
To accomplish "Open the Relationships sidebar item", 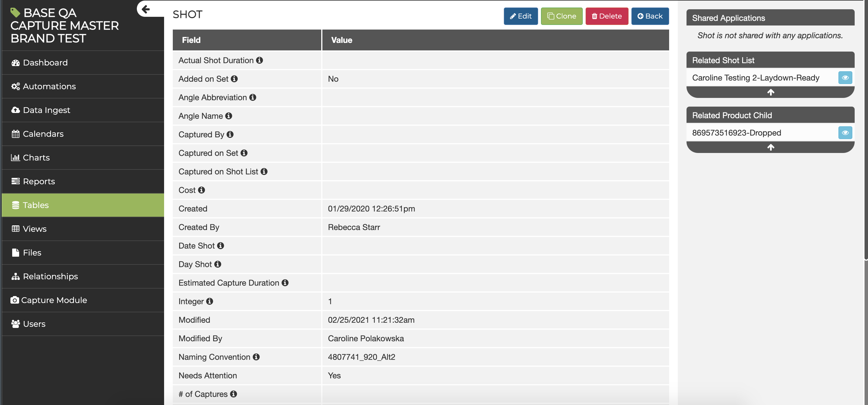I will pos(50,276).
